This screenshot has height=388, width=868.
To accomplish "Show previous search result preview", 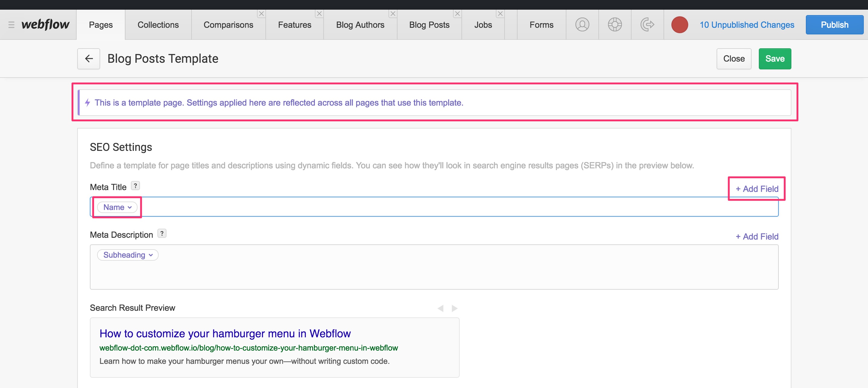I will (x=440, y=308).
